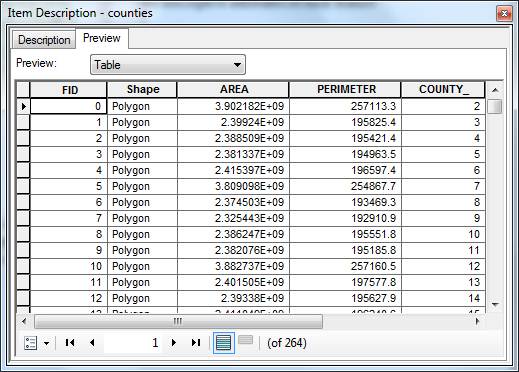Click the perimeter value 195627.9
The width and height of the screenshot is (519, 372).
tap(345, 298)
